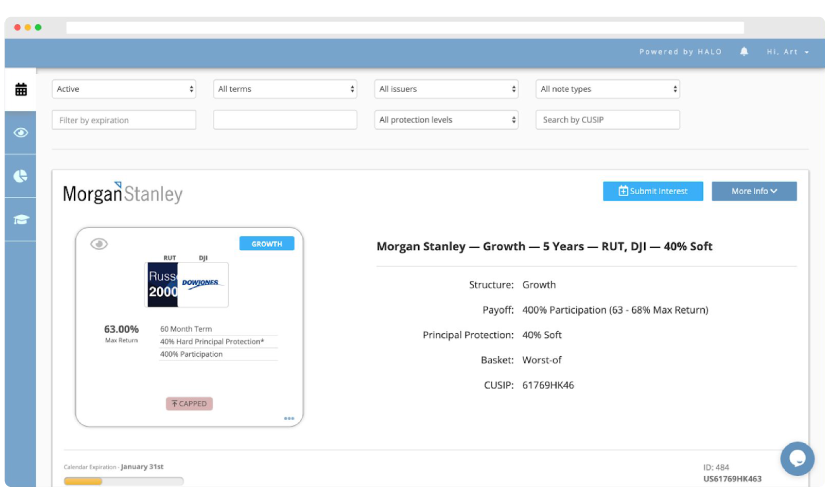Click the ID: 484 text
Screen dimensions: 830x494
tap(716, 468)
